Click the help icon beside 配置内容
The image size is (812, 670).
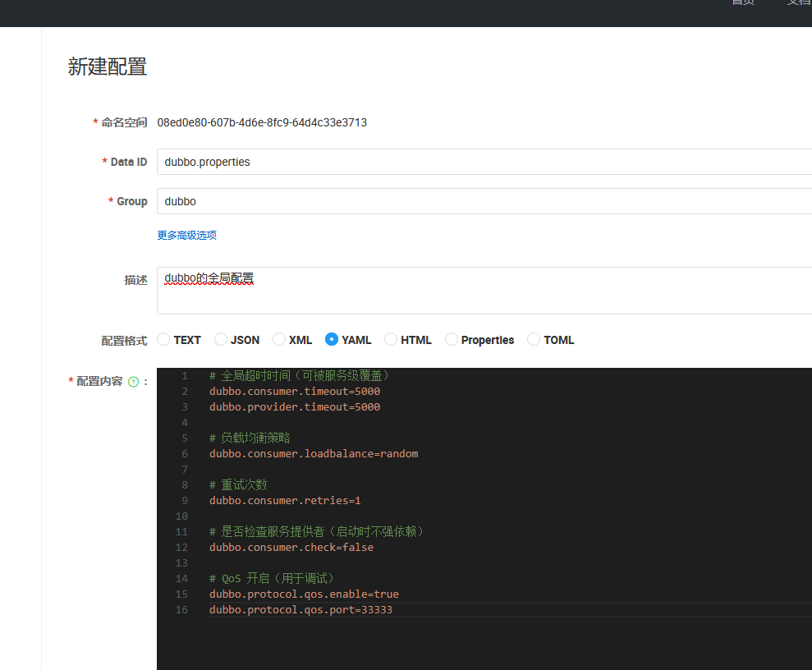133,382
